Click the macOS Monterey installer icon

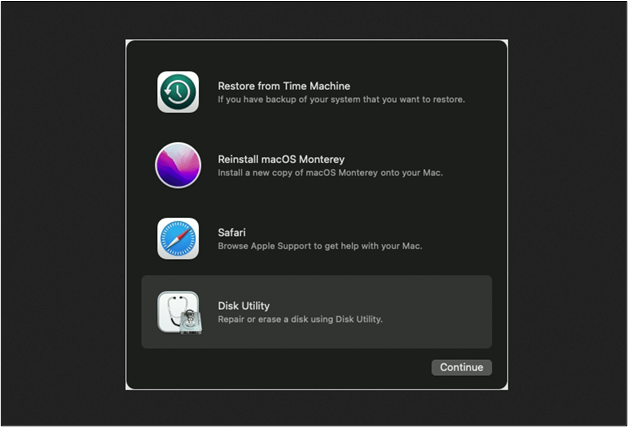[178, 165]
